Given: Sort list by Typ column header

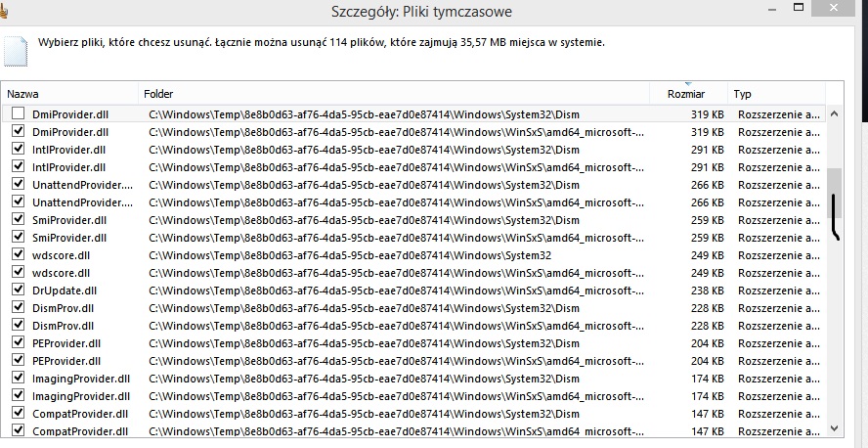Looking at the screenshot, I should tap(777, 94).
